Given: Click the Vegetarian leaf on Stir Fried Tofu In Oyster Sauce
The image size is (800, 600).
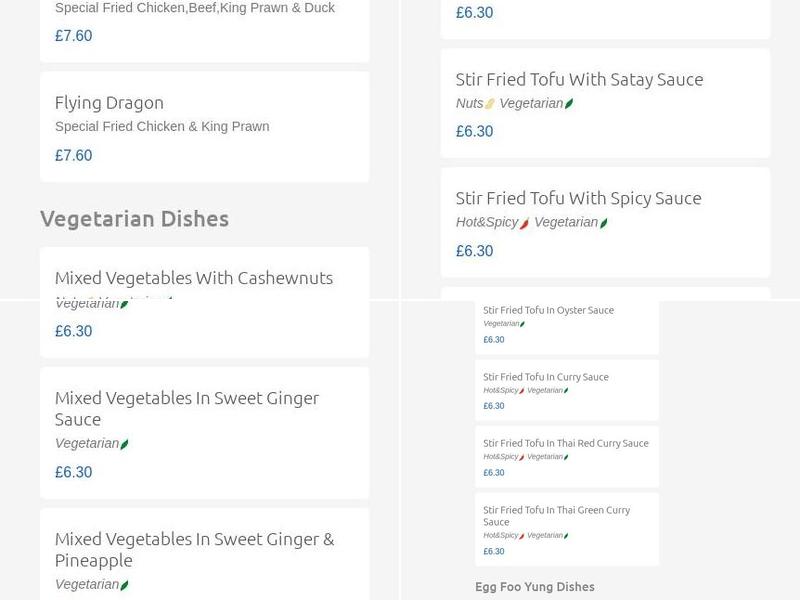Looking at the screenshot, I should (x=523, y=323).
